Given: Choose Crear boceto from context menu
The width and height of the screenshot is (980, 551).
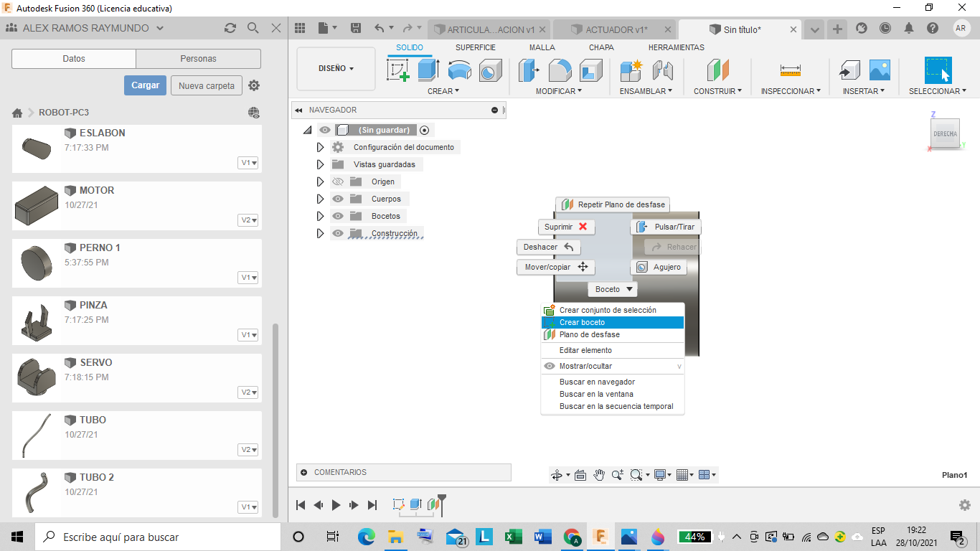Looking at the screenshot, I should [613, 322].
